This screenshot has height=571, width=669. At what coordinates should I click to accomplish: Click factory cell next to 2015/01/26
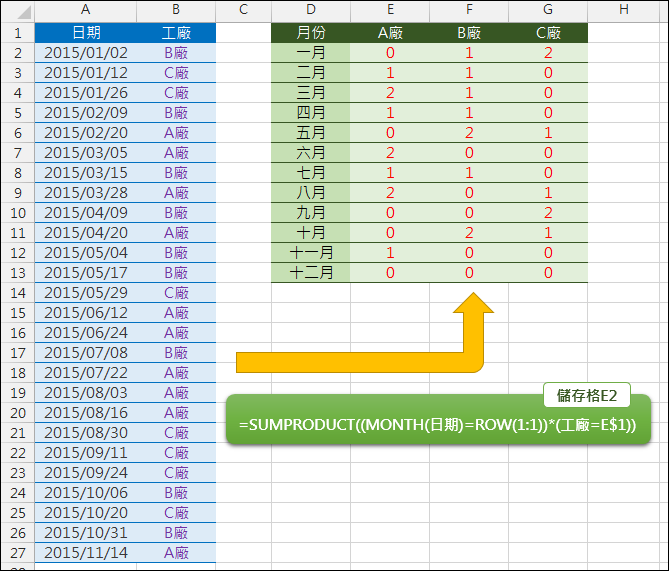[x=176, y=93]
